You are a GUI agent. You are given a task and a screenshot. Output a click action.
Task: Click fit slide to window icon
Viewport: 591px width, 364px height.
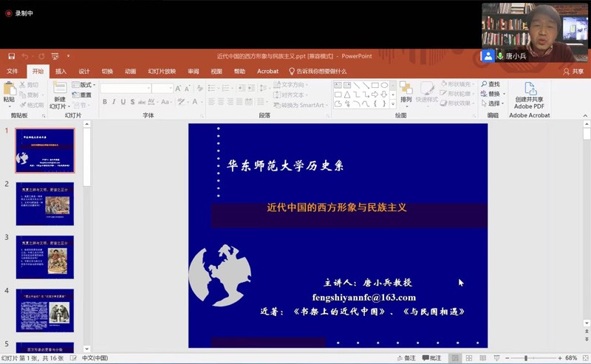point(585,358)
